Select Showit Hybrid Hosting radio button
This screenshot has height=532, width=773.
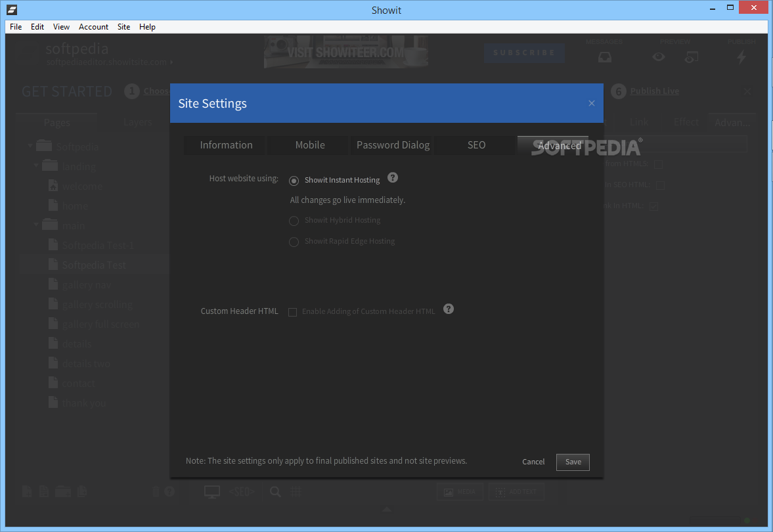(294, 221)
